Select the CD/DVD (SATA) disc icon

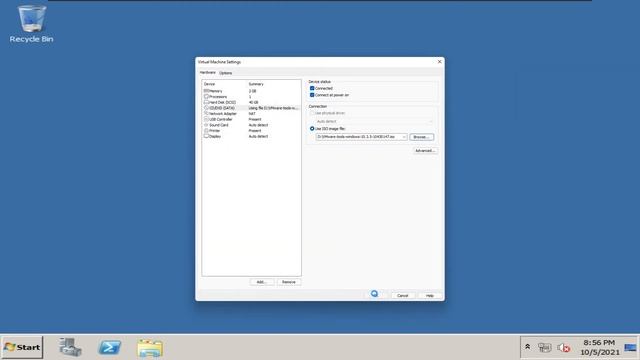click(x=206, y=108)
